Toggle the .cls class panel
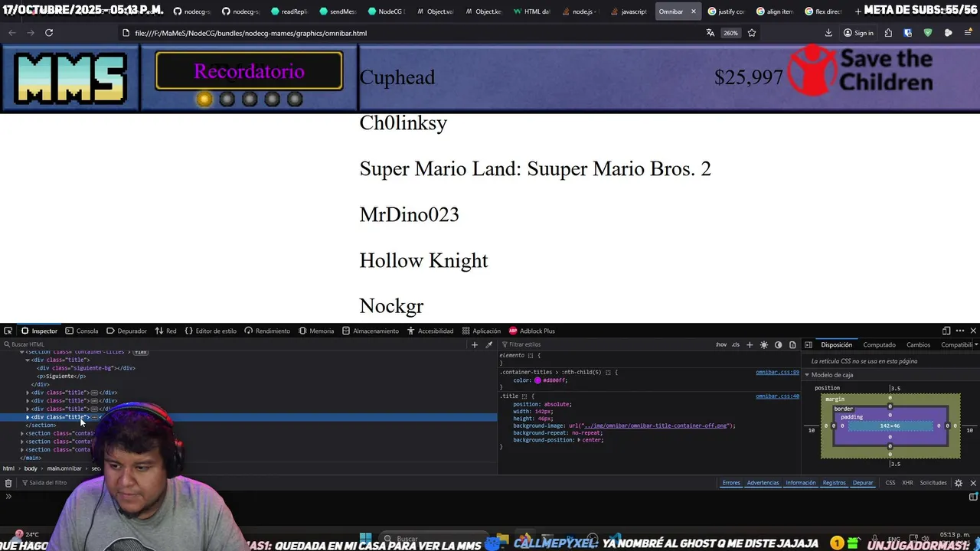 coord(735,344)
